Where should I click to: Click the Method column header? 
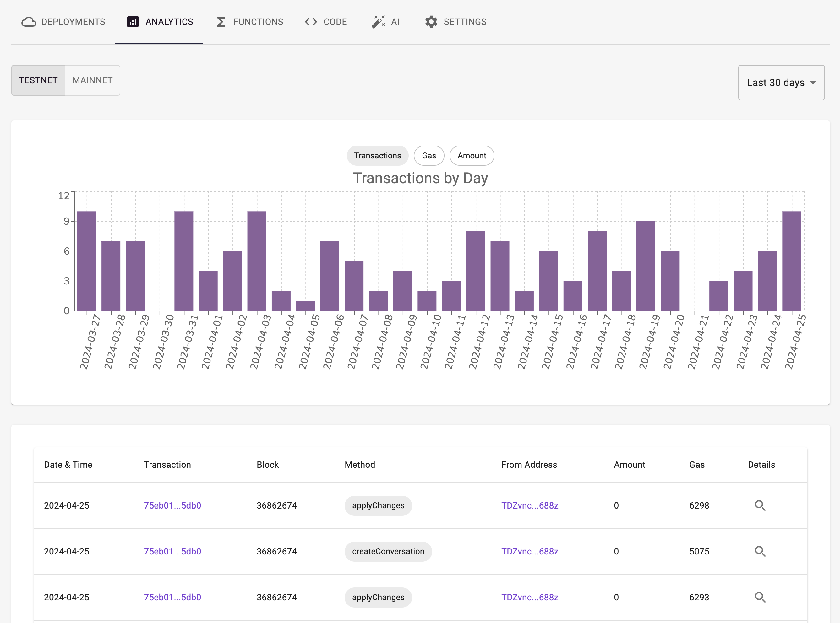click(359, 465)
